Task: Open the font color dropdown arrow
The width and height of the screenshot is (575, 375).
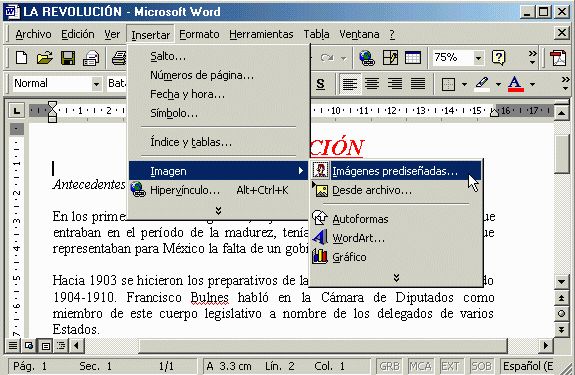Action: tap(532, 84)
